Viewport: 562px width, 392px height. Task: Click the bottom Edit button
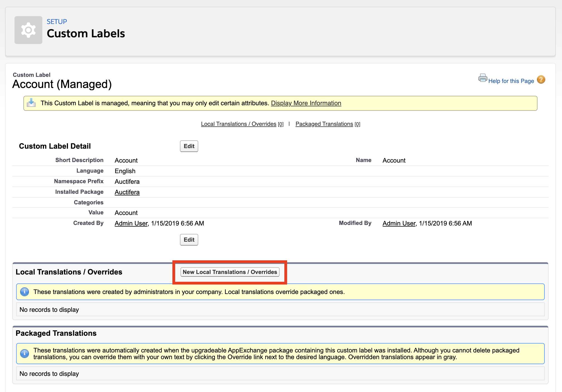point(189,239)
